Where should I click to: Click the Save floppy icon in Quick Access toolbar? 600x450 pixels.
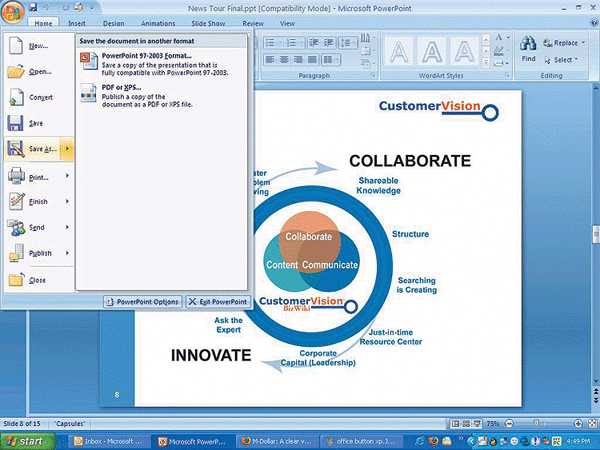(x=33, y=7)
